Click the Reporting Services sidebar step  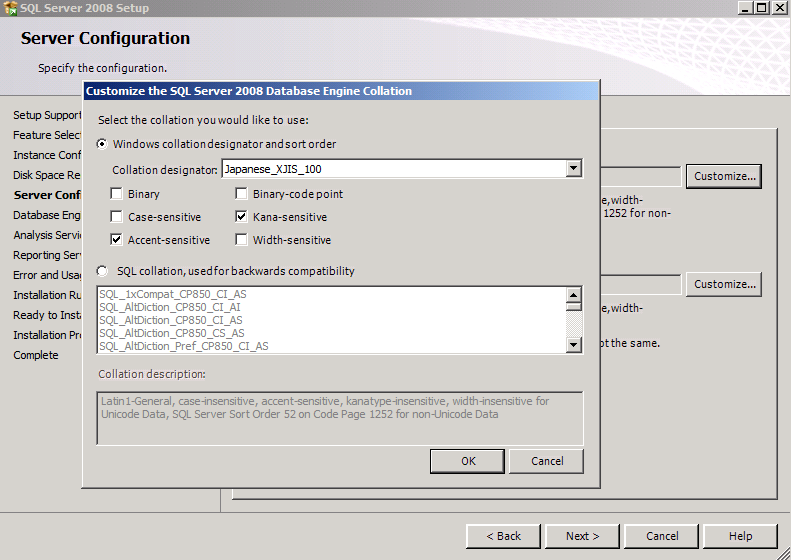47,255
